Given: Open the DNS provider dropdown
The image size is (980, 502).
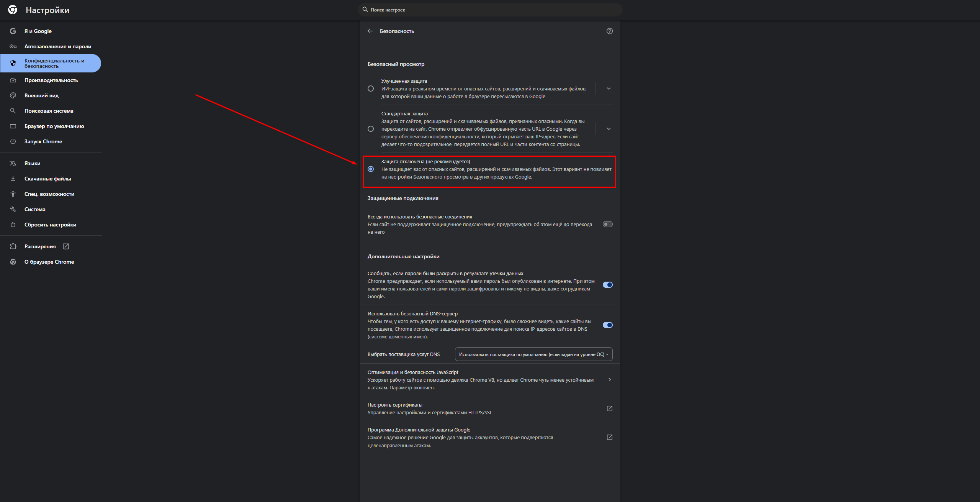Looking at the screenshot, I should tap(533, 354).
